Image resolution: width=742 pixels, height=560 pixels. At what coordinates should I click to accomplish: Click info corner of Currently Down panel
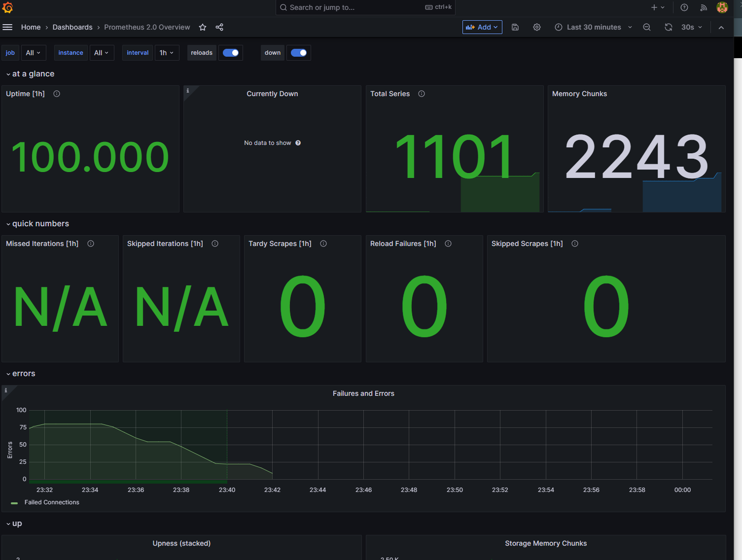coord(188,90)
